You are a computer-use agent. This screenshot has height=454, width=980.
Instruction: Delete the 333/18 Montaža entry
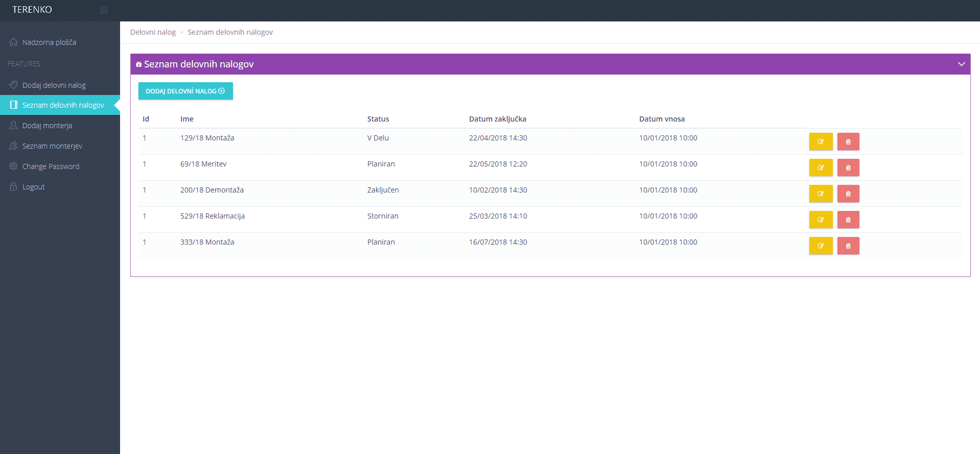click(x=848, y=246)
